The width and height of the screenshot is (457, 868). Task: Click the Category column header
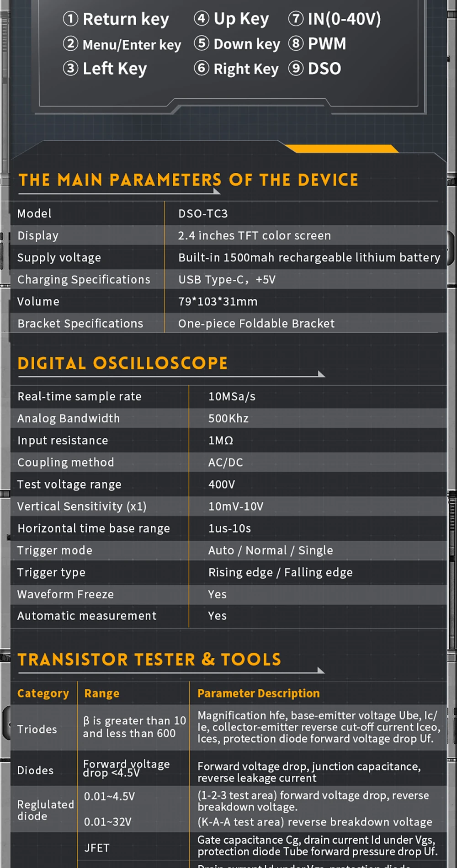coord(43,693)
